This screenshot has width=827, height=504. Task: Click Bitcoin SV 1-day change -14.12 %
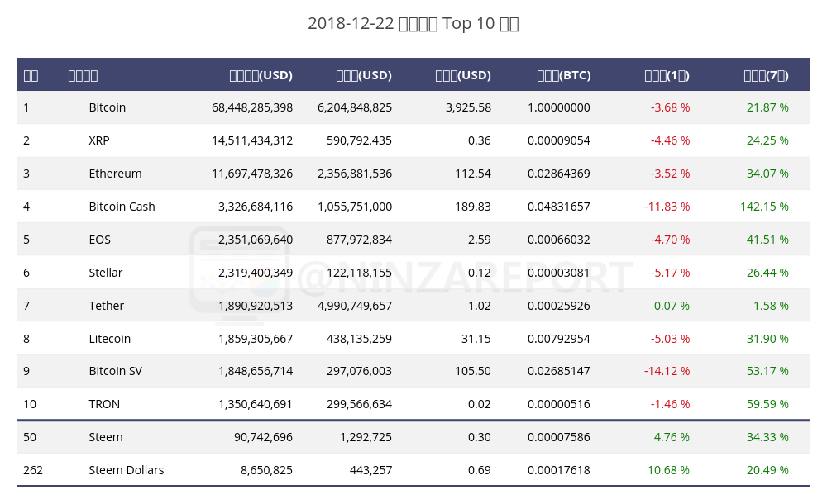pyautogui.click(x=667, y=371)
